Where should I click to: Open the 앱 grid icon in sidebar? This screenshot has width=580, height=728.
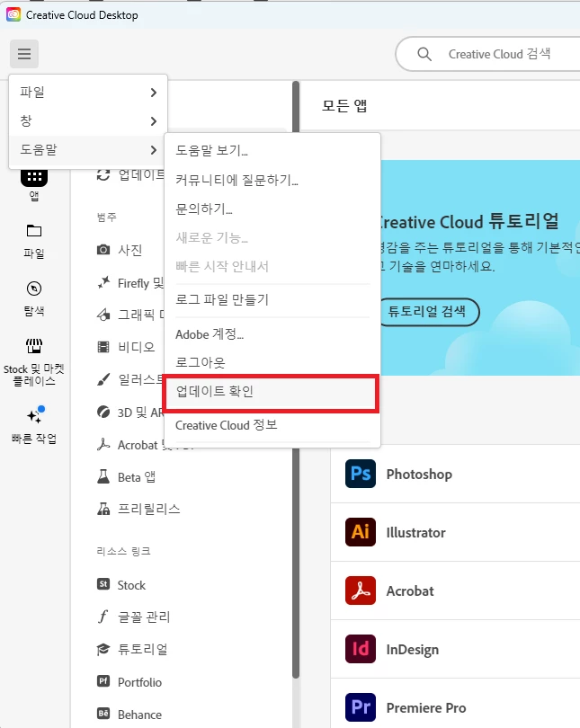coord(34,178)
